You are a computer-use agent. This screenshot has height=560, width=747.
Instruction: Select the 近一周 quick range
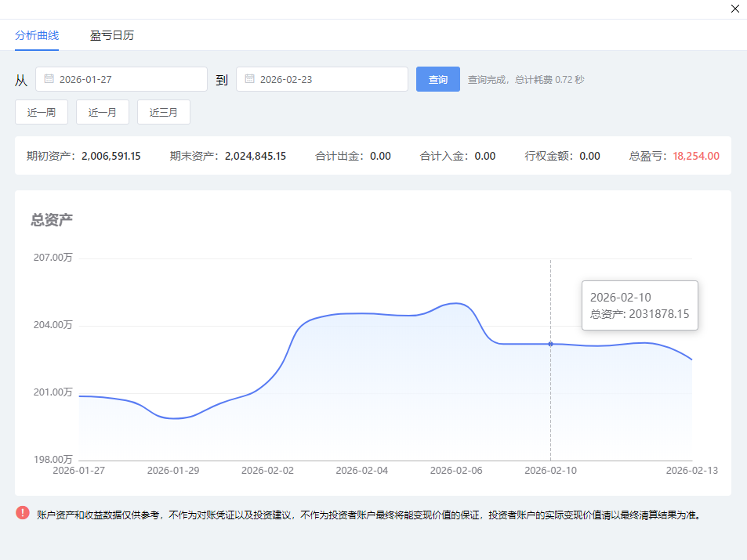[x=42, y=112]
